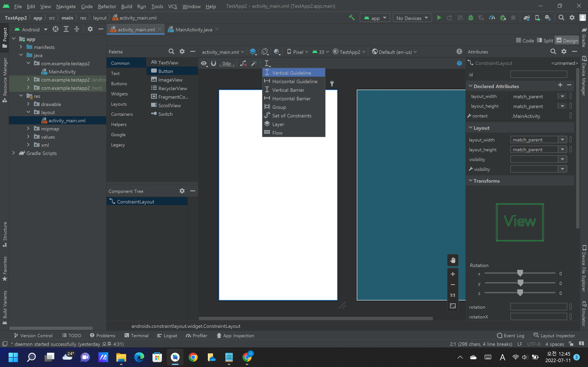
Task: Select Helpers category in the Palette
Action: (x=119, y=124)
